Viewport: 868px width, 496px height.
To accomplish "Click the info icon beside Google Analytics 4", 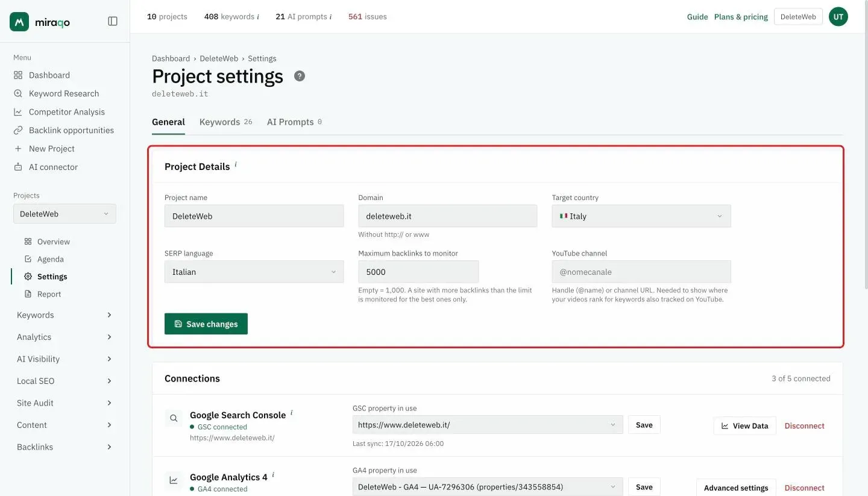I will click(x=273, y=475).
